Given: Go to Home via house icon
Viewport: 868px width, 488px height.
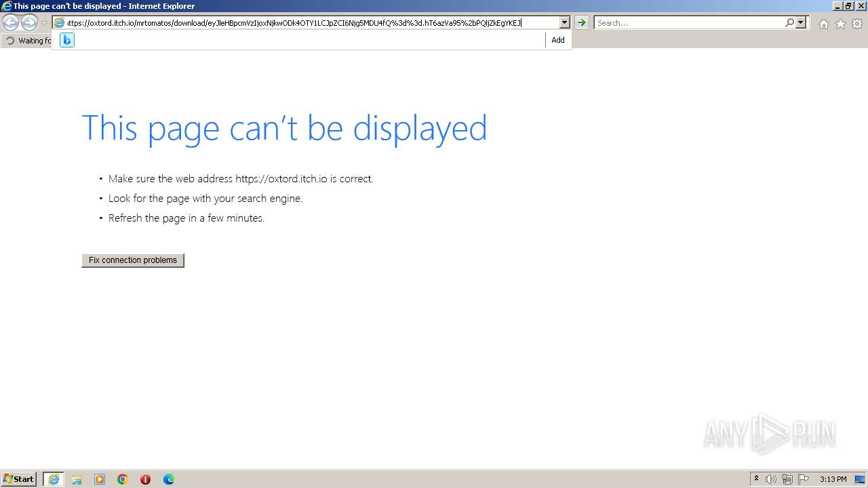Looking at the screenshot, I should pyautogui.click(x=823, y=24).
